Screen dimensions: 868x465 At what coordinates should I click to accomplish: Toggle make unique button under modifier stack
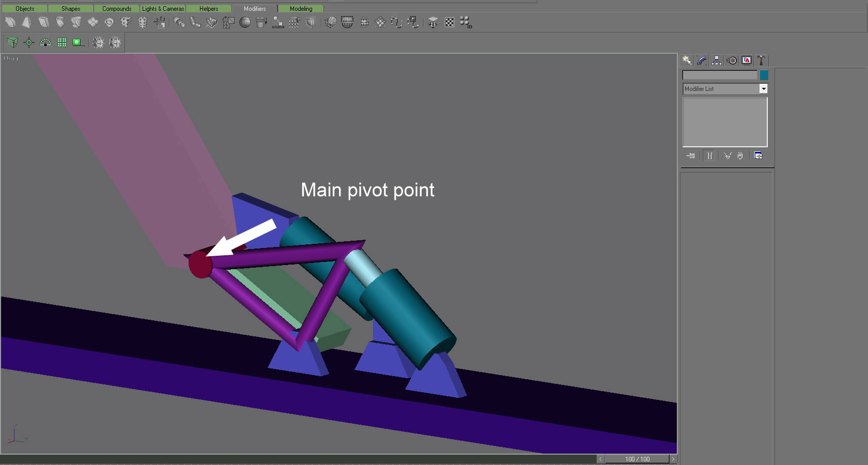click(727, 156)
